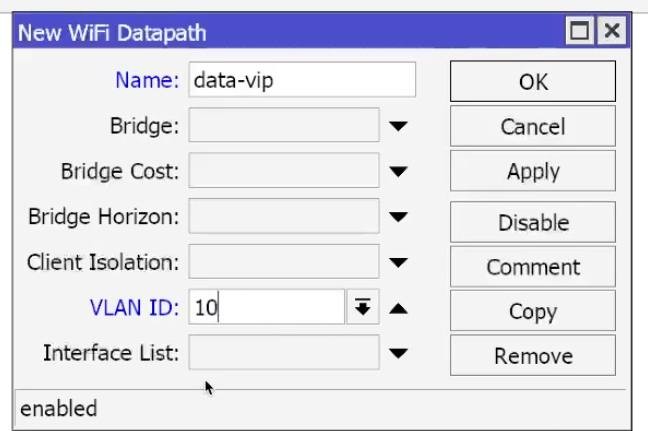Close the New WiFi Datapath dialog

click(x=612, y=31)
